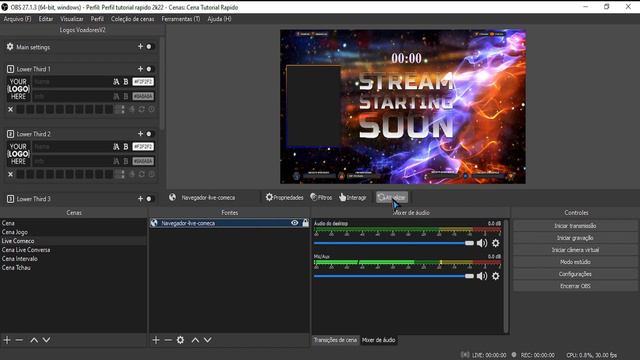Viewport: 640px width, 360px height.
Task: Expand Lower Third 2 with its plus icon
Action: [140, 133]
